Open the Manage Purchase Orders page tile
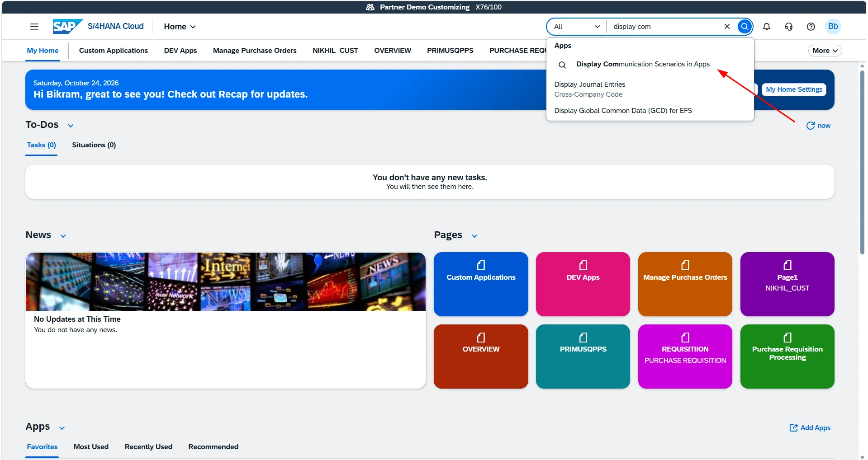This screenshot has width=868, height=460. tap(685, 284)
